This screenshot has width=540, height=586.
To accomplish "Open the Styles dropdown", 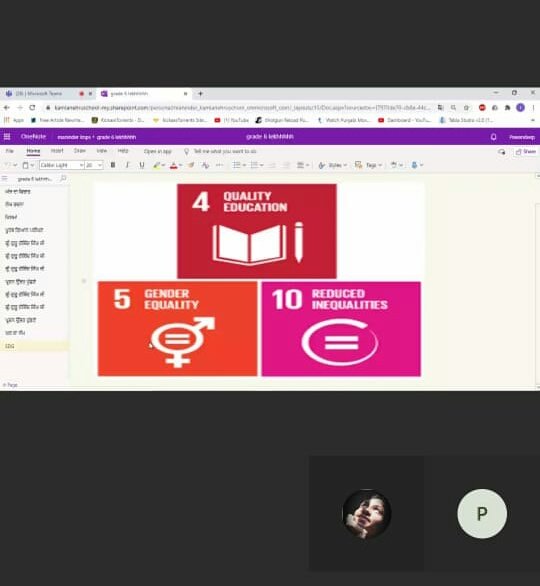I will 333,165.
